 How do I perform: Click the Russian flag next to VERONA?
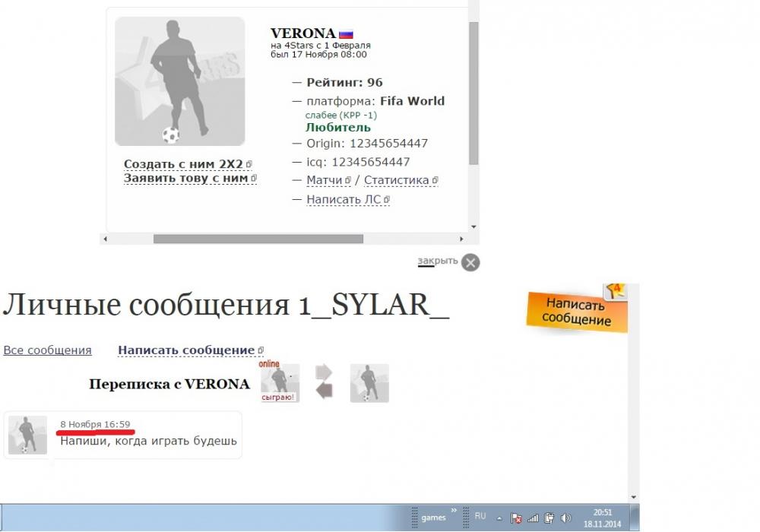click(346, 34)
